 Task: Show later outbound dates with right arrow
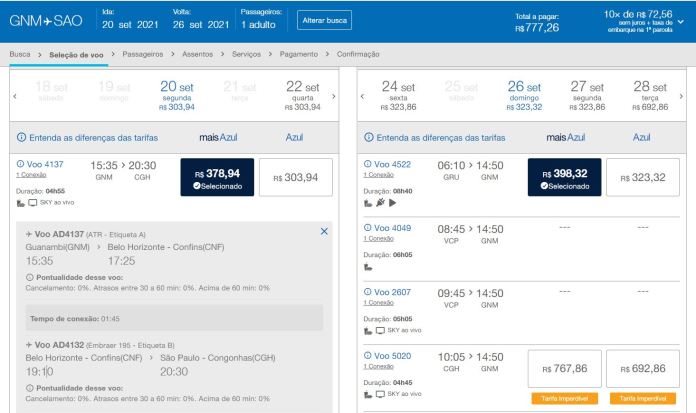[334, 96]
